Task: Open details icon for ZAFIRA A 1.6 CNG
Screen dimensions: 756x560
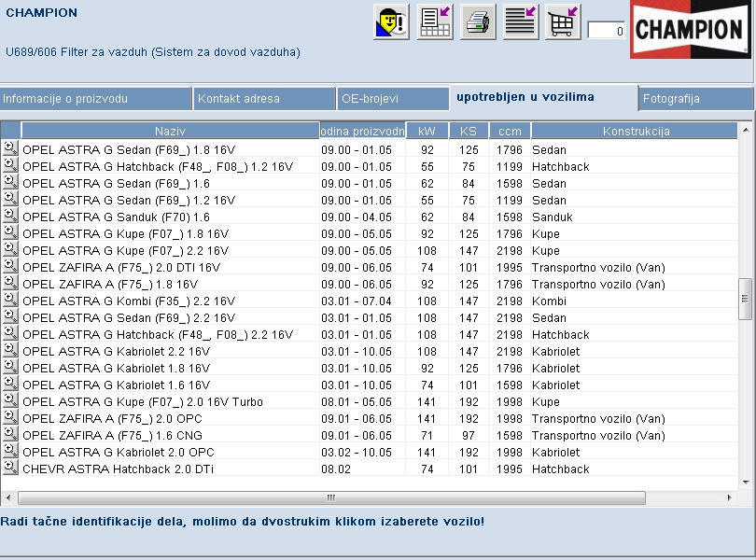Action: [10, 434]
